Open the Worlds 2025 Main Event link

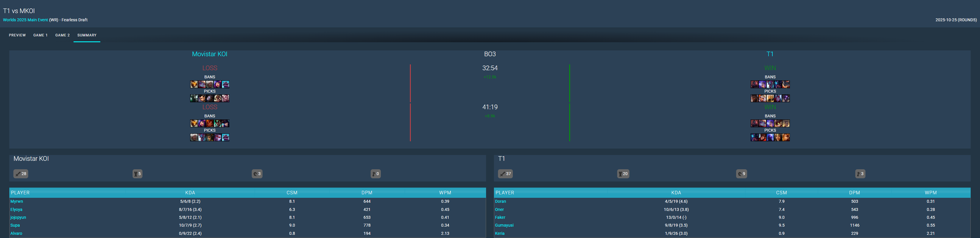(25, 20)
